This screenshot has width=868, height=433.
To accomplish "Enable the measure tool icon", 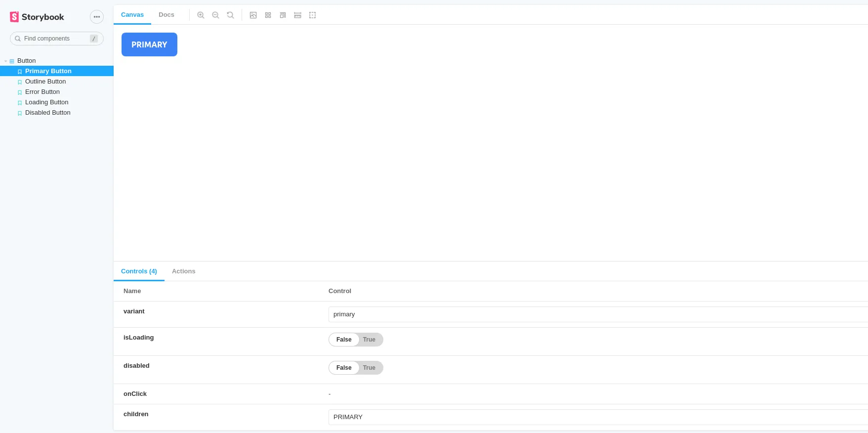I will pyautogui.click(x=297, y=15).
